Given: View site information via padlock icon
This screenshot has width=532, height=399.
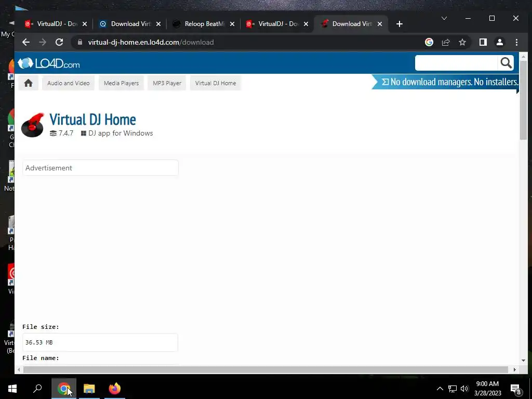Looking at the screenshot, I should (x=80, y=42).
